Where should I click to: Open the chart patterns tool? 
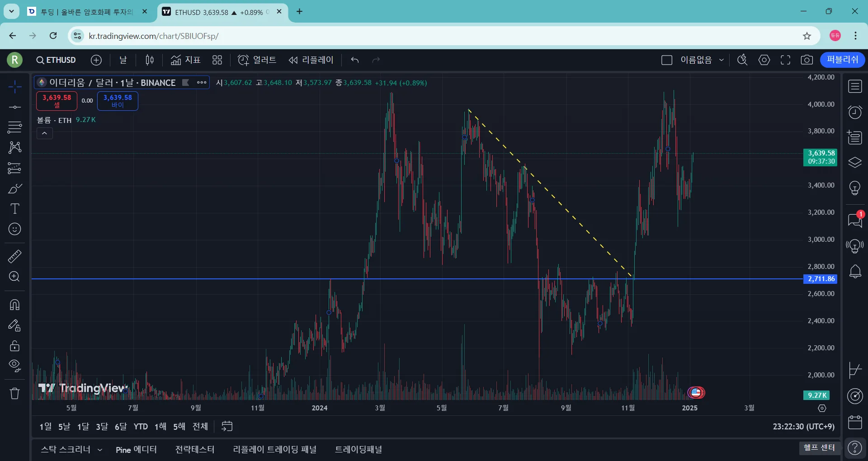coord(14,147)
